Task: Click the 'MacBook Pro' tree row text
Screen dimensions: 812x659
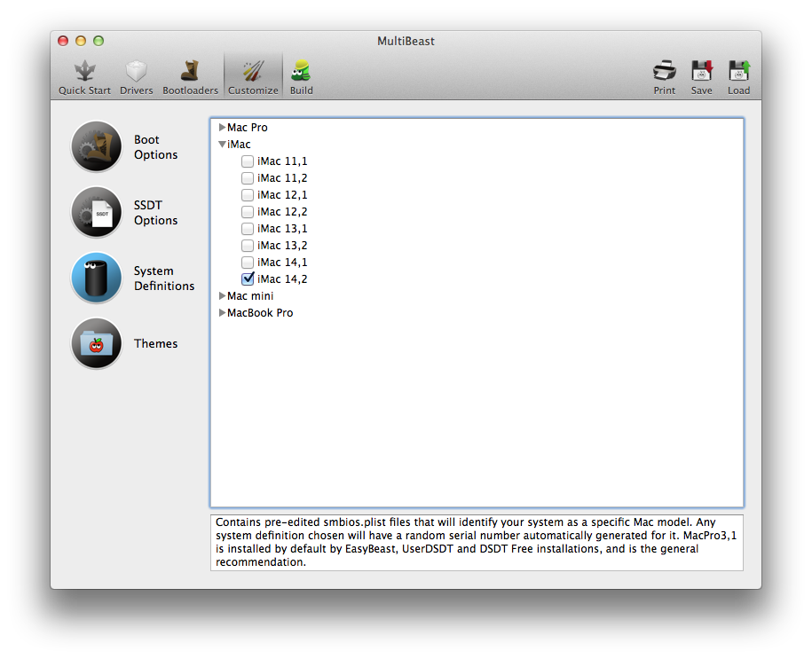Action: click(260, 313)
